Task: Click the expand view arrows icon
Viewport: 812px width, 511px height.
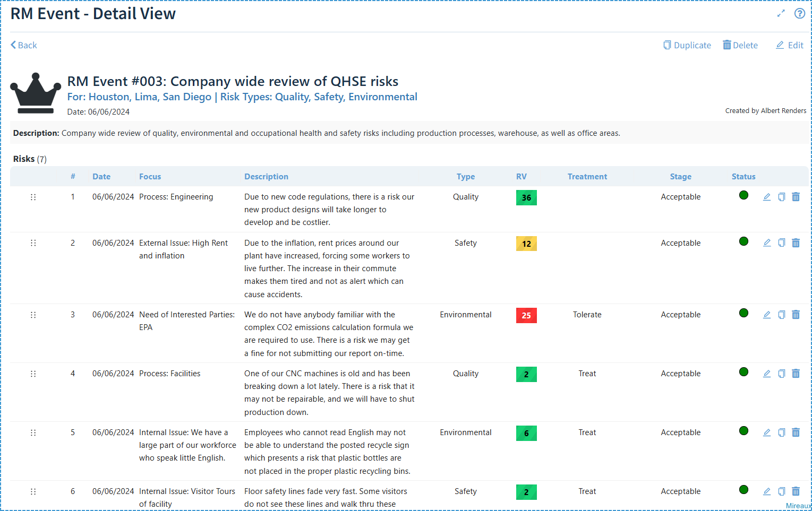Action: point(781,13)
